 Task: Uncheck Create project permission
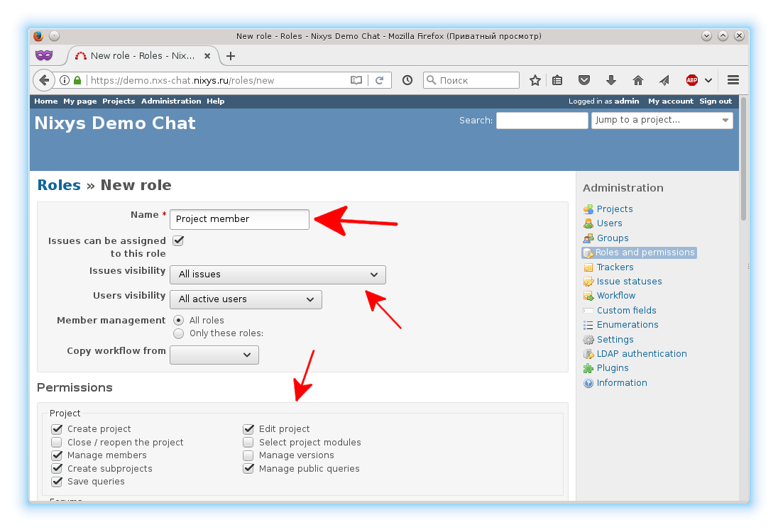[57, 429]
